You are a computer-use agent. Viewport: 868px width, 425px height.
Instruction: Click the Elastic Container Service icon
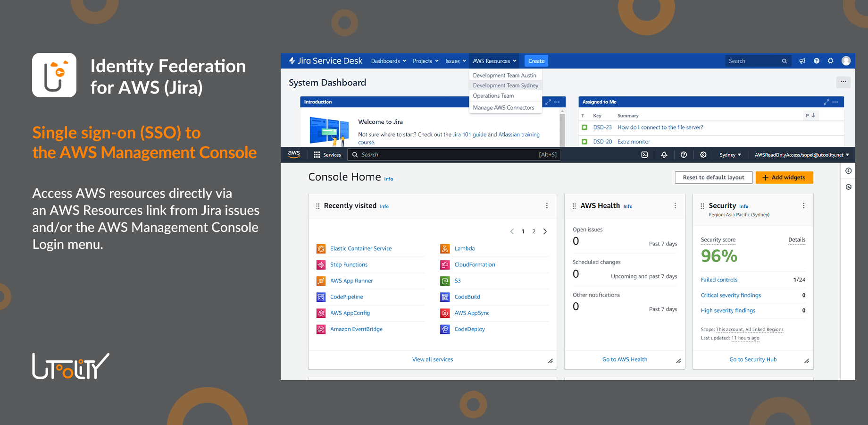[321, 249]
